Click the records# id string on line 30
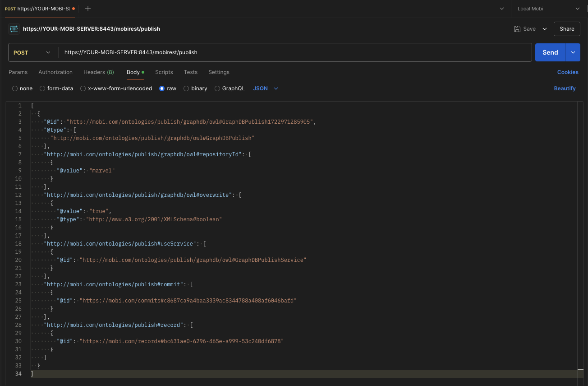588x386 pixels. tap(182, 341)
